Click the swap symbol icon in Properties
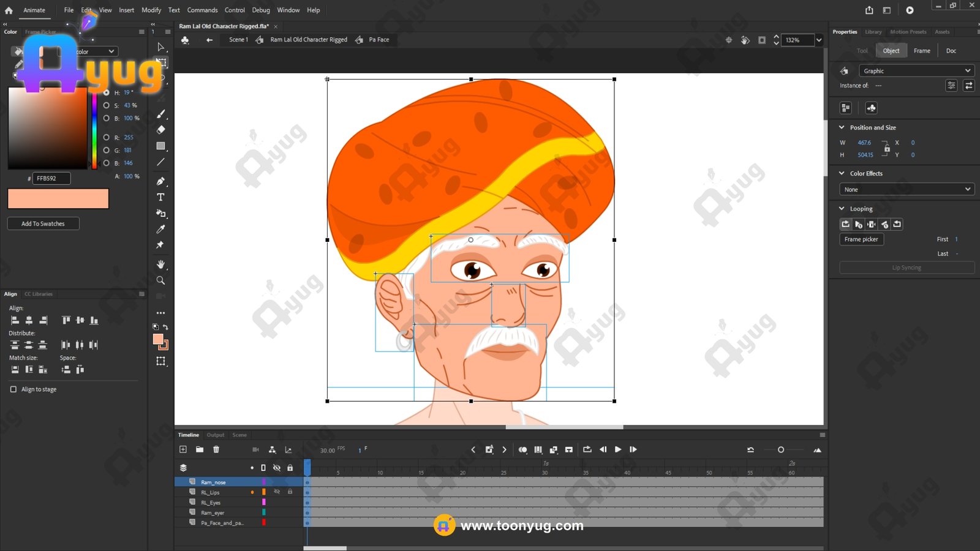The width and height of the screenshot is (980, 551). (968, 86)
